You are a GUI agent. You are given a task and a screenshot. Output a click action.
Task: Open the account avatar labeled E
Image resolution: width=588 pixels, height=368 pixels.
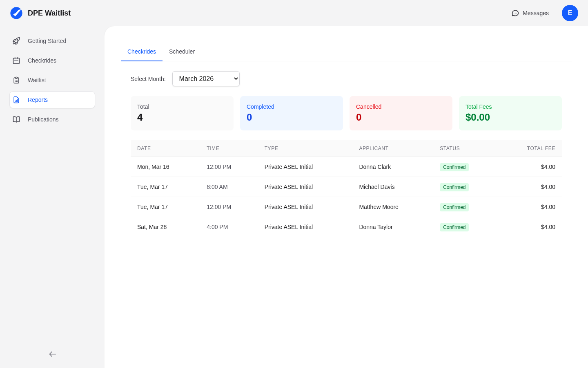coord(570,13)
